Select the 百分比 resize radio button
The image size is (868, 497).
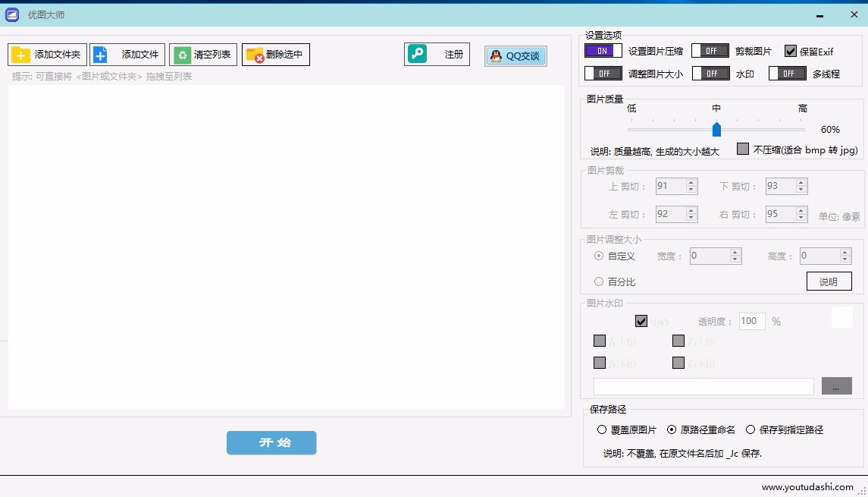coord(598,282)
